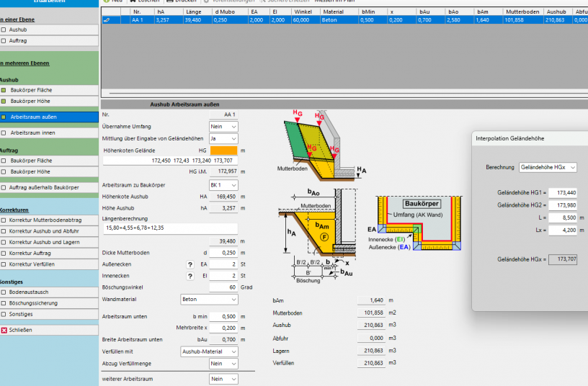Select Baukörper Höhe under Auftrag
Screen dimensions: 588x386
pos(49,171)
